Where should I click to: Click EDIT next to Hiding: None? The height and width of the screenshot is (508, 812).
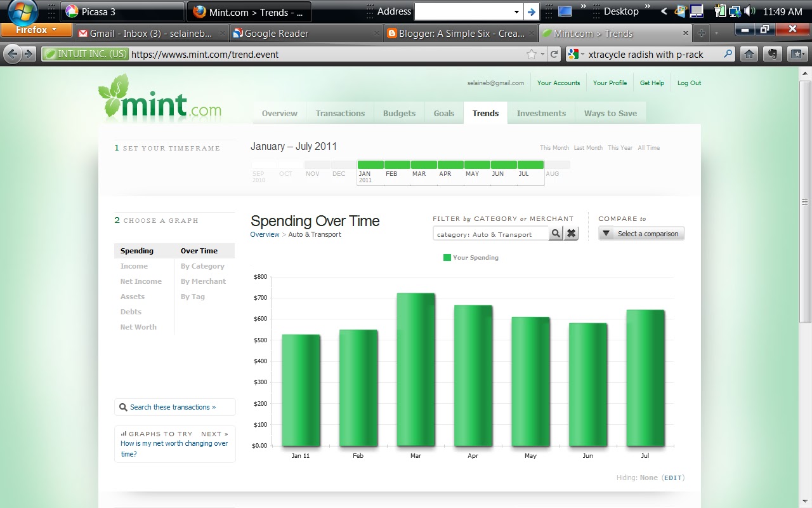coord(673,478)
